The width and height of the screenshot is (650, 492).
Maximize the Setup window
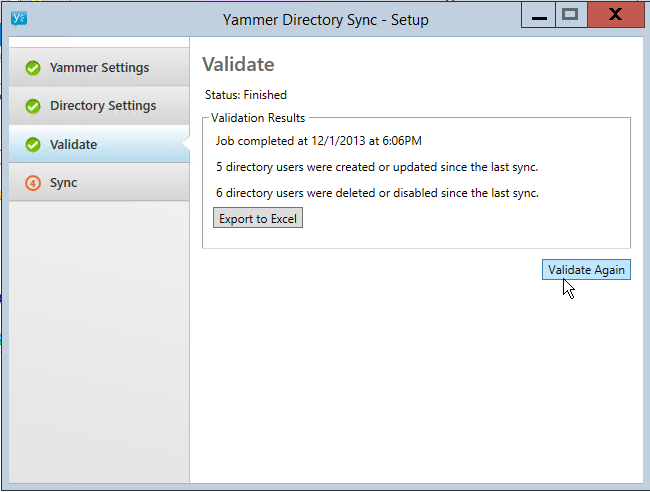(x=570, y=15)
